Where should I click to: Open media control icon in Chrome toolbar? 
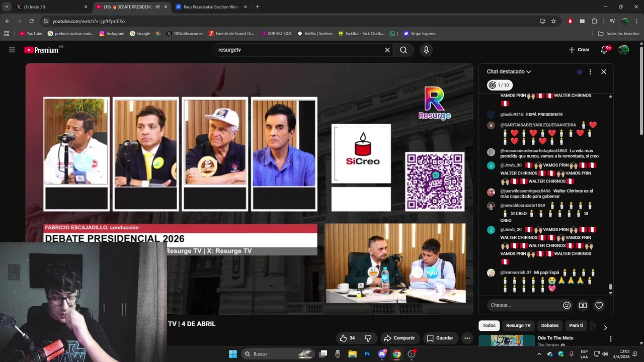click(x=612, y=21)
